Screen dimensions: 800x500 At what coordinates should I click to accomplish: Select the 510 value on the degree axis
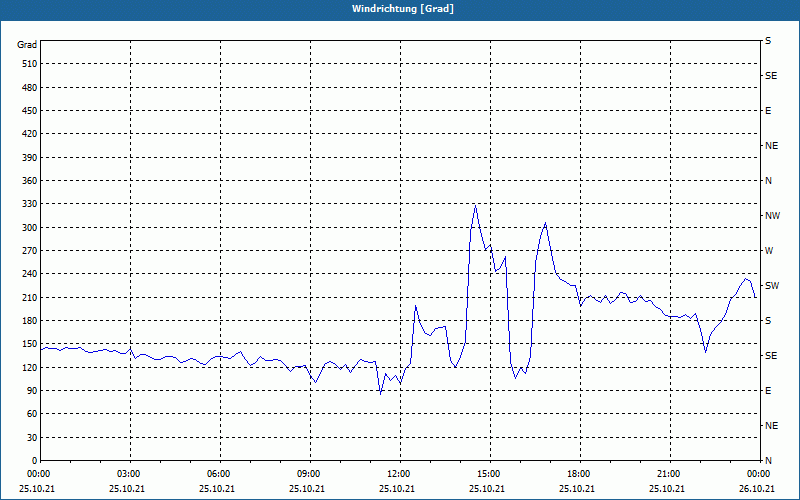[29, 64]
